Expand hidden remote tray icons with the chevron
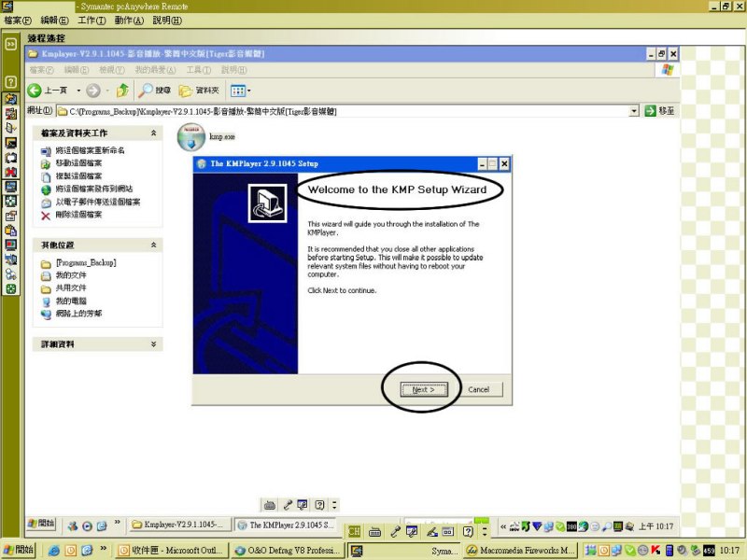Screen dimensions: 747x560 [x=502, y=526]
